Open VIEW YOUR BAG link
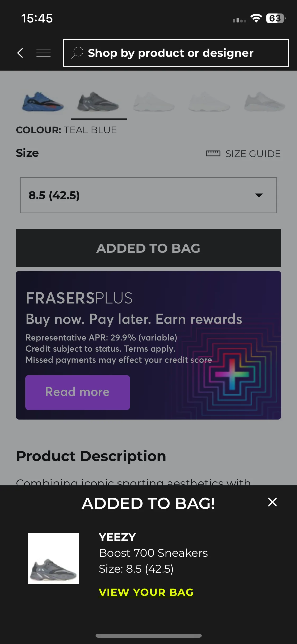297x644 pixels. point(146,592)
